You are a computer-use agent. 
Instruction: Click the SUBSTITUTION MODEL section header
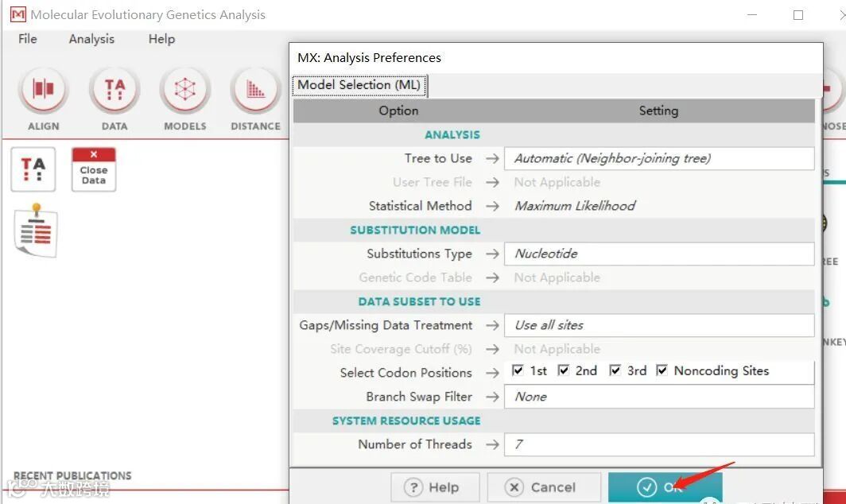pos(415,231)
